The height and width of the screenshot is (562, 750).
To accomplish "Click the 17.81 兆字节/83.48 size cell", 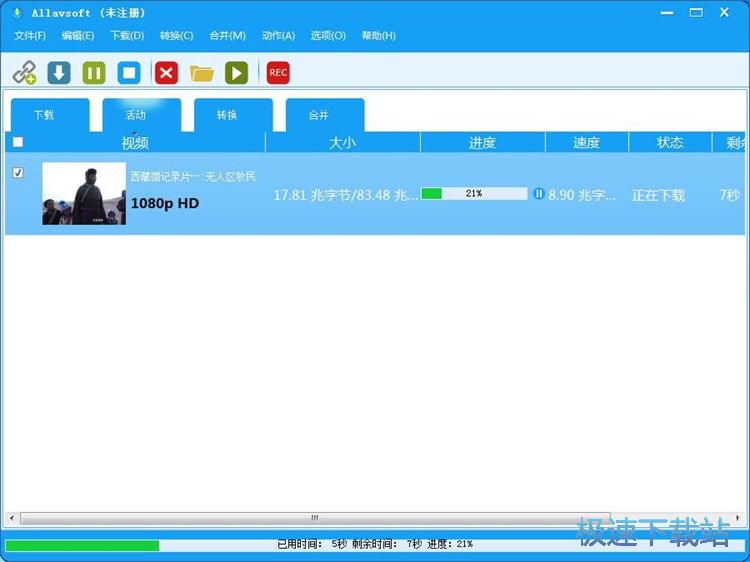I will pos(346,195).
